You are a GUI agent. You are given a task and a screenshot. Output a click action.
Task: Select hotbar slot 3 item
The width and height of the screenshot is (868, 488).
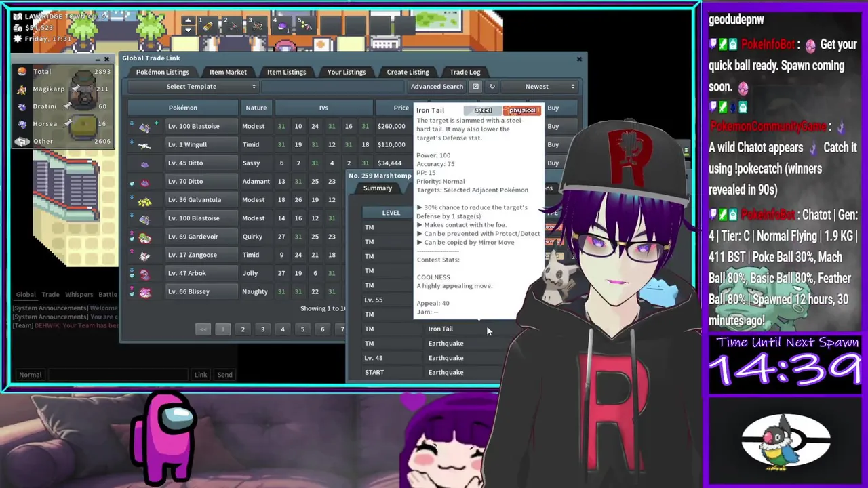pos(257,25)
